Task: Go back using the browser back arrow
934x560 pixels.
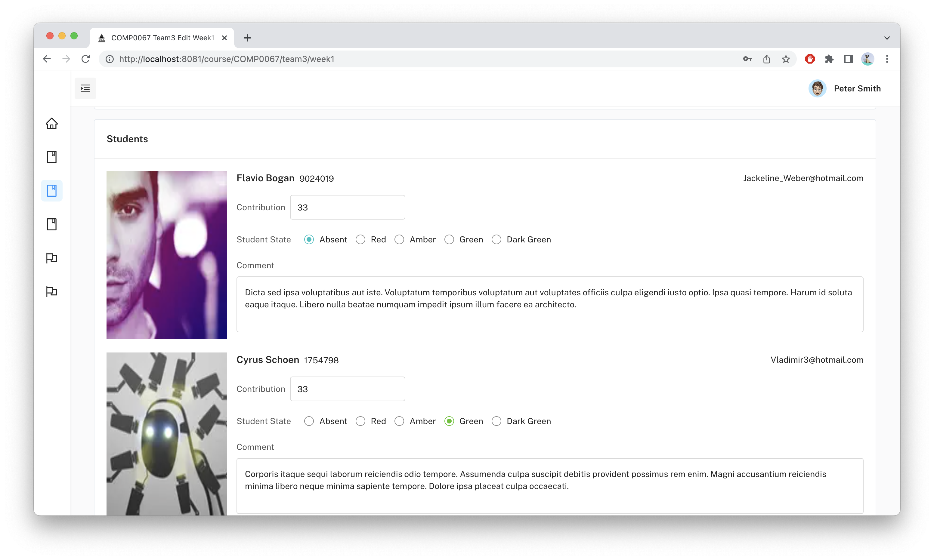Action: coord(47,59)
